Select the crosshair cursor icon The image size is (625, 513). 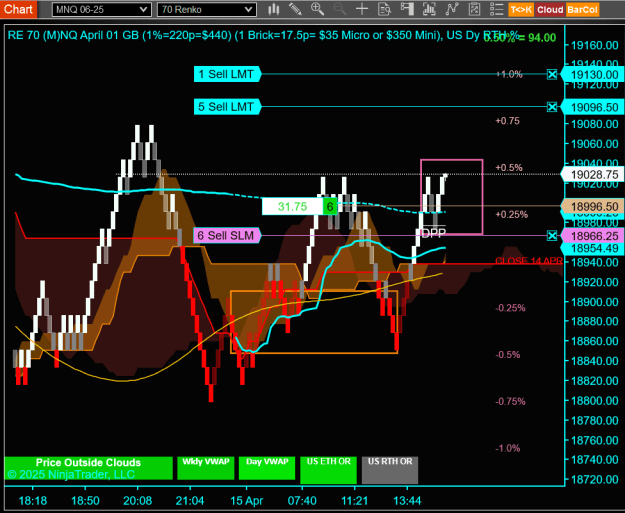(362, 9)
